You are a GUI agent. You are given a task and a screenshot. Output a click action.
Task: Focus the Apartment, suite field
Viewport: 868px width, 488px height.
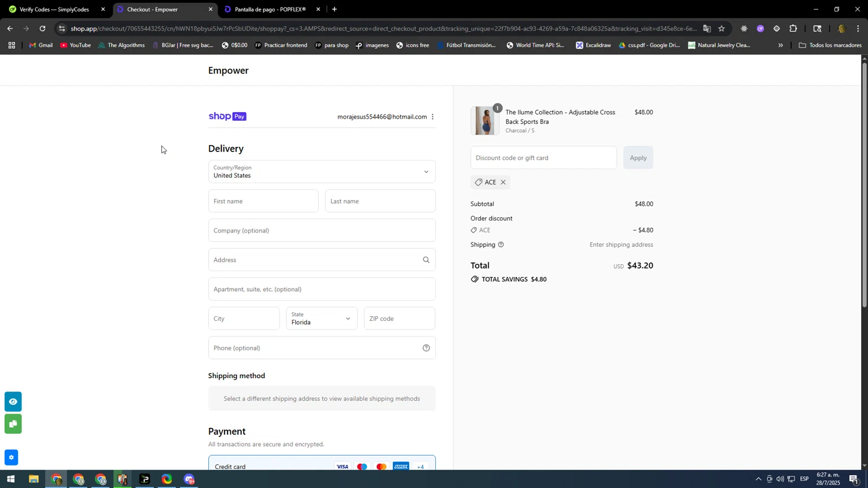tap(322, 290)
